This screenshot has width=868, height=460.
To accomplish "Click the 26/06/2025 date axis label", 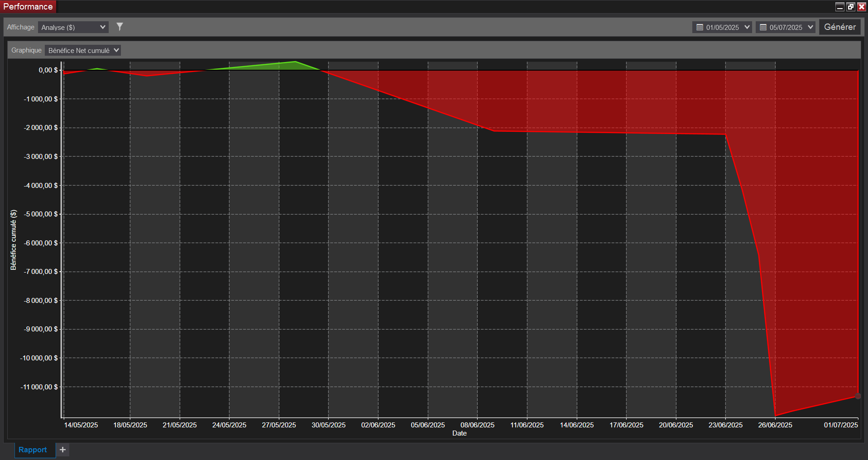I will point(775,425).
